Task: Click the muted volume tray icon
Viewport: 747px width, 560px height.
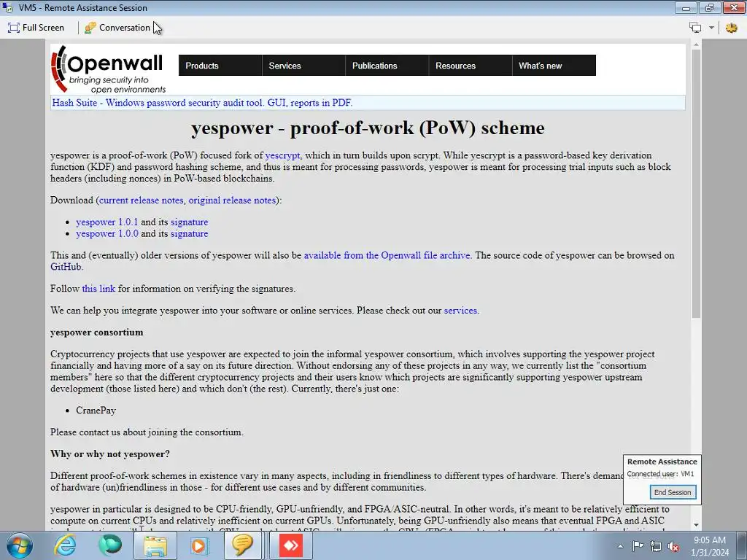Action: point(673,547)
